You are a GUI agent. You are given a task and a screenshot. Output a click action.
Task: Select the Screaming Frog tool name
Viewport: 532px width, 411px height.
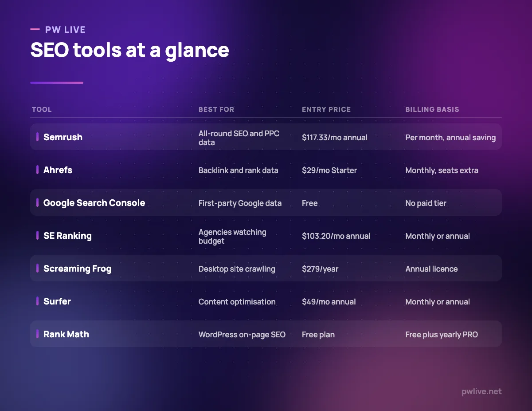78,269
